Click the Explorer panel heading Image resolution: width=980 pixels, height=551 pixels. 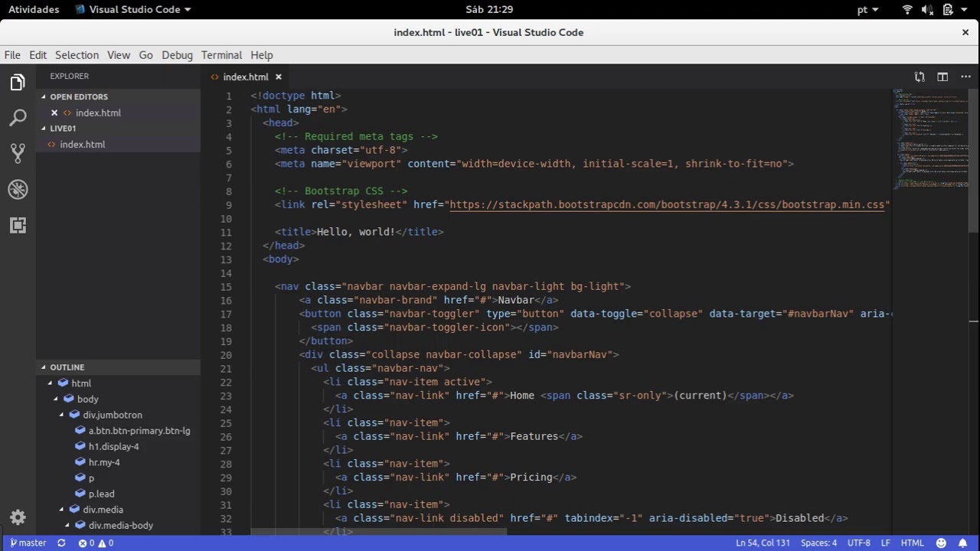70,76
